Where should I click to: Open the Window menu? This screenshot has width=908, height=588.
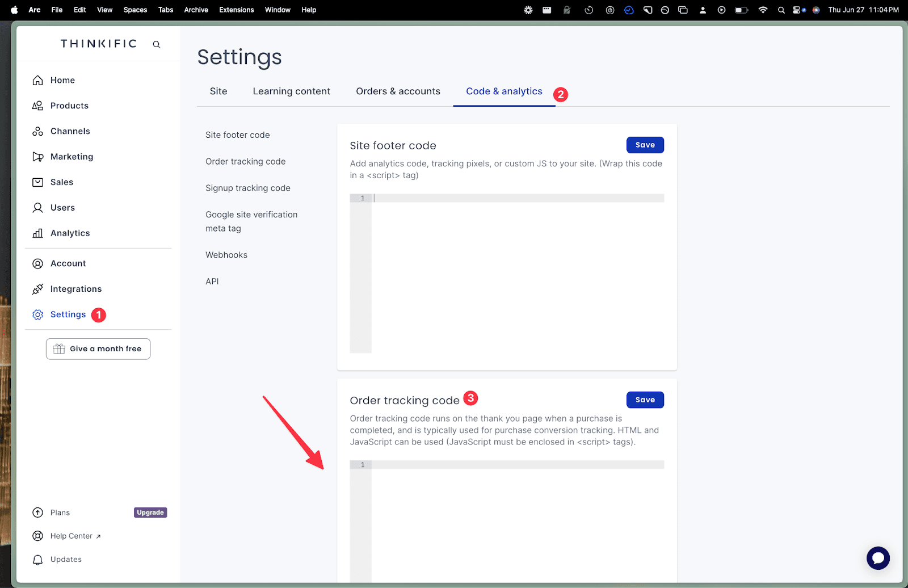[x=278, y=10]
